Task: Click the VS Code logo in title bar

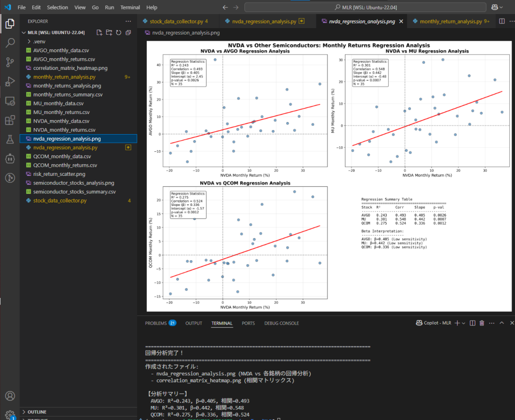Action: (x=8, y=7)
